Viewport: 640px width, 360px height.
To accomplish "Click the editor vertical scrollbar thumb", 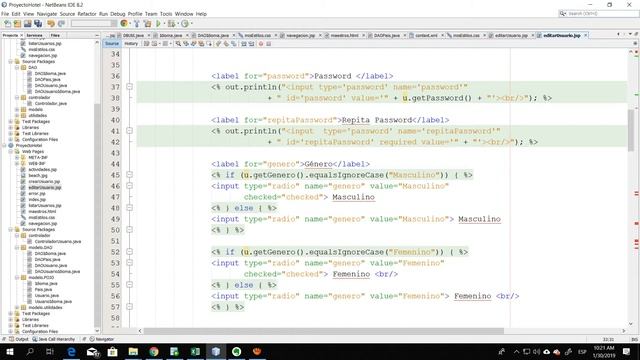I will point(631,129).
